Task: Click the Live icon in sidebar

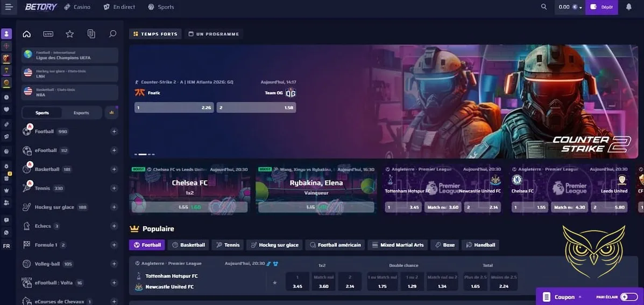Action: (x=48, y=34)
